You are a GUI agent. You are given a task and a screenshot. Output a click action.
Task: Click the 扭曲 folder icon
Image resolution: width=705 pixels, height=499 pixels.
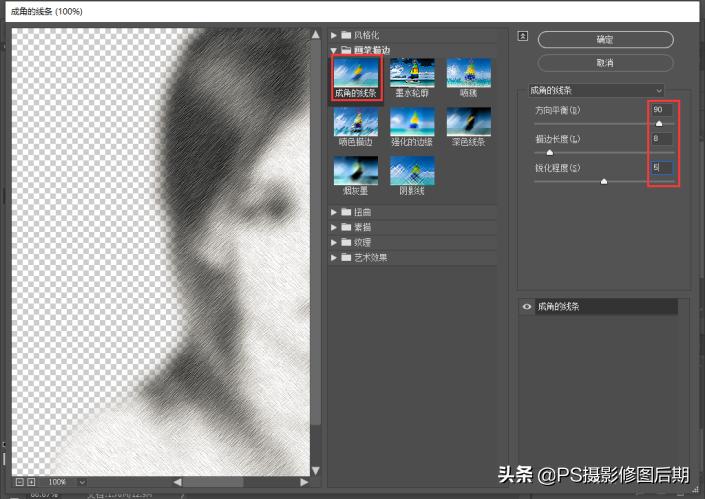[x=346, y=212]
